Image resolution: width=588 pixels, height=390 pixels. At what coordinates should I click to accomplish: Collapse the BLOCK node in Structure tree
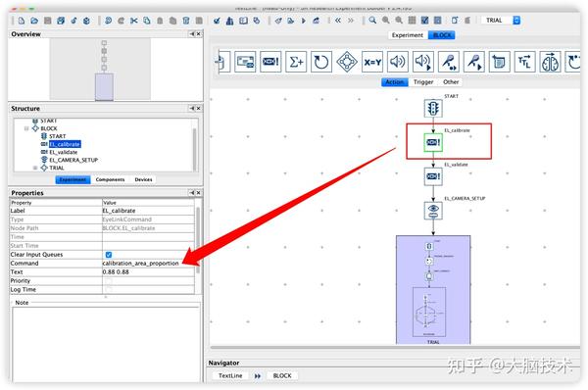(x=26, y=128)
